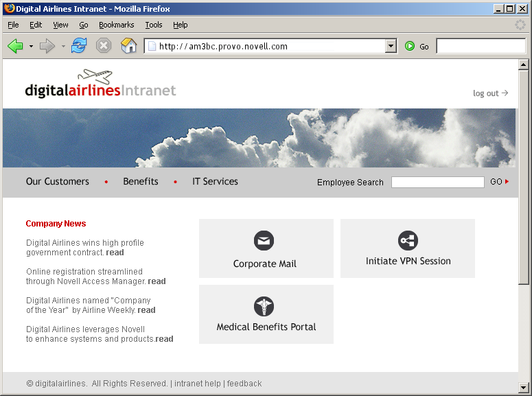The height and width of the screenshot is (396, 532).
Task: Go to the Home page icon
Action: coord(128,45)
